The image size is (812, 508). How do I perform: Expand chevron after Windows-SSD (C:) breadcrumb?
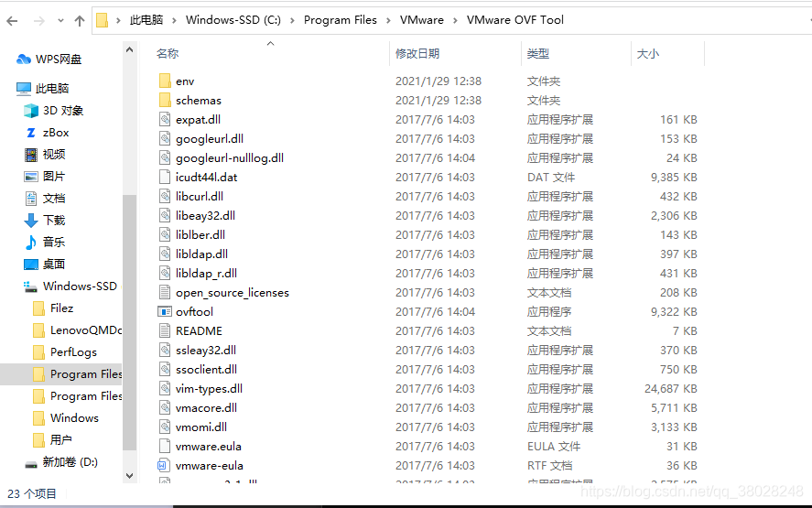coord(293,21)
